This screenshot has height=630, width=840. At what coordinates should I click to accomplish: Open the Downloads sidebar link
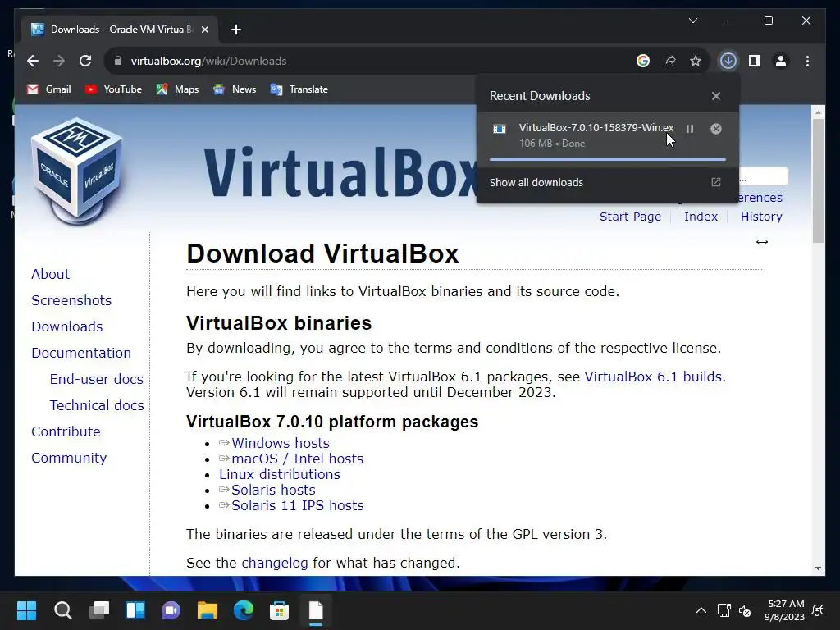click(67, 326)
